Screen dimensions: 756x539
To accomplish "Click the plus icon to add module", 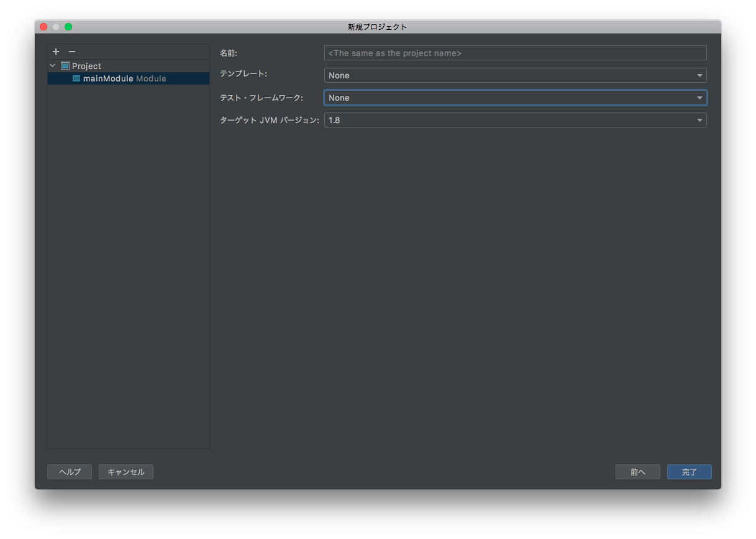I will pos(56,52).
